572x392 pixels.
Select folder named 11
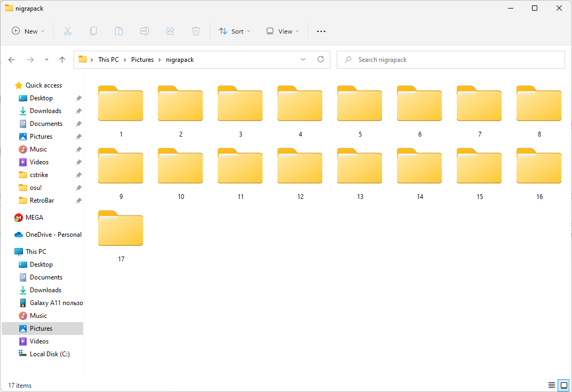[240, 173]
